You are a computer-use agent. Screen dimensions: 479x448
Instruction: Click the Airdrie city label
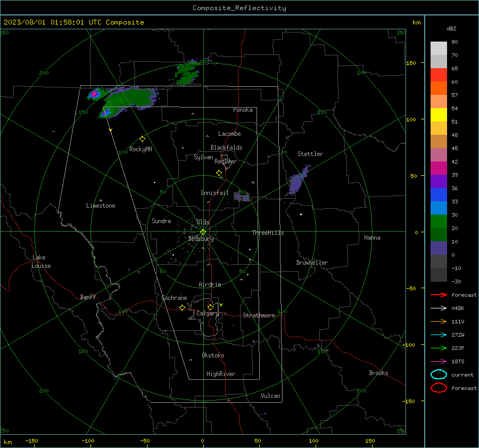(x=210, y=284)
